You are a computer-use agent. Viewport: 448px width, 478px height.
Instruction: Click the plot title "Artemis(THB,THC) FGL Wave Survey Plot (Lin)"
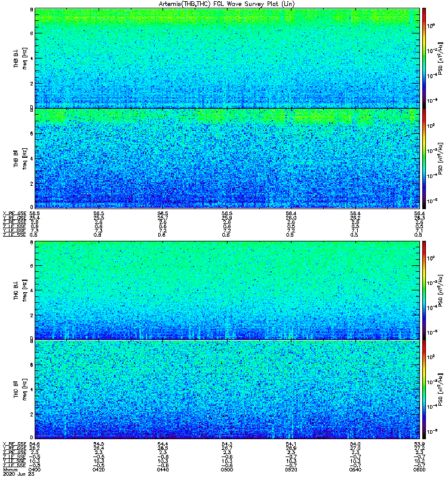[x=226, y=4]
